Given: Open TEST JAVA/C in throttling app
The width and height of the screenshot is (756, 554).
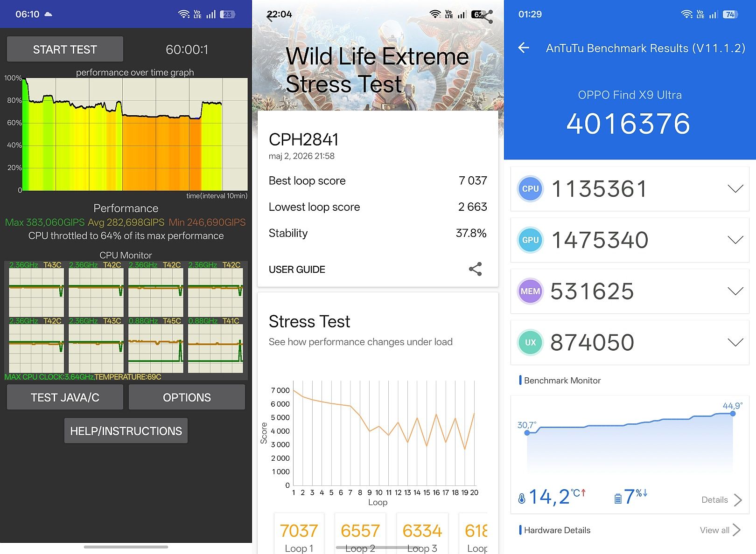Looking at the screenshot, I should [65, 397].
